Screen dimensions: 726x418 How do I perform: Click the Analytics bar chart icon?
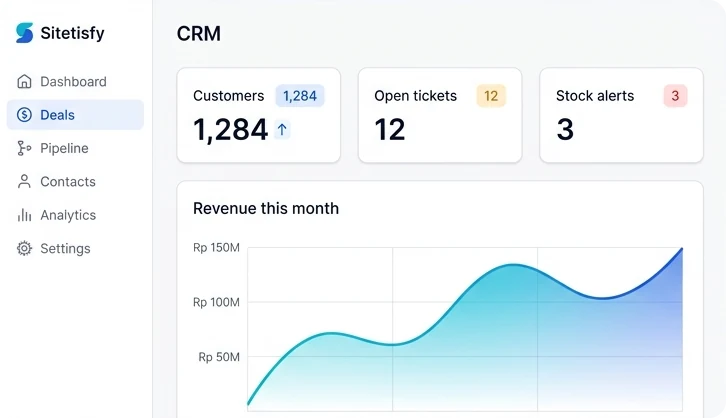click(x=24, y=215)
